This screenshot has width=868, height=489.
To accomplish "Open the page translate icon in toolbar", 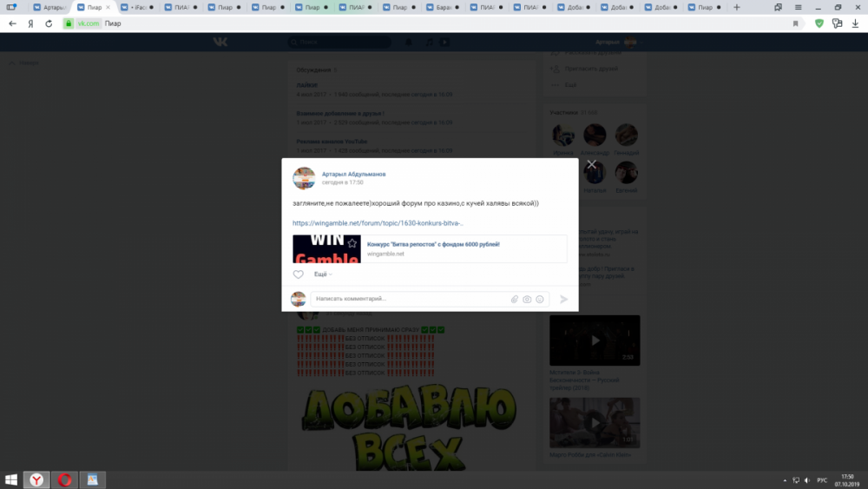I will pyautogui.click(x=837, y=23).
